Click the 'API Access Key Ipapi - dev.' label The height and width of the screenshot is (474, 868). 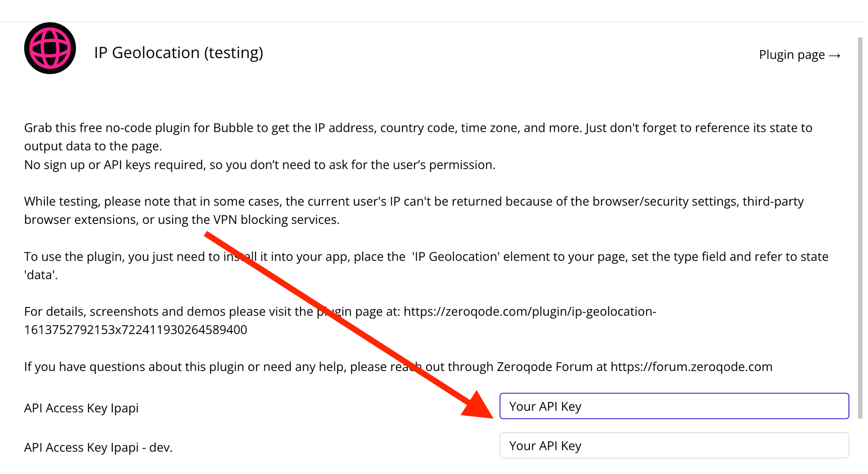point(98,447)
